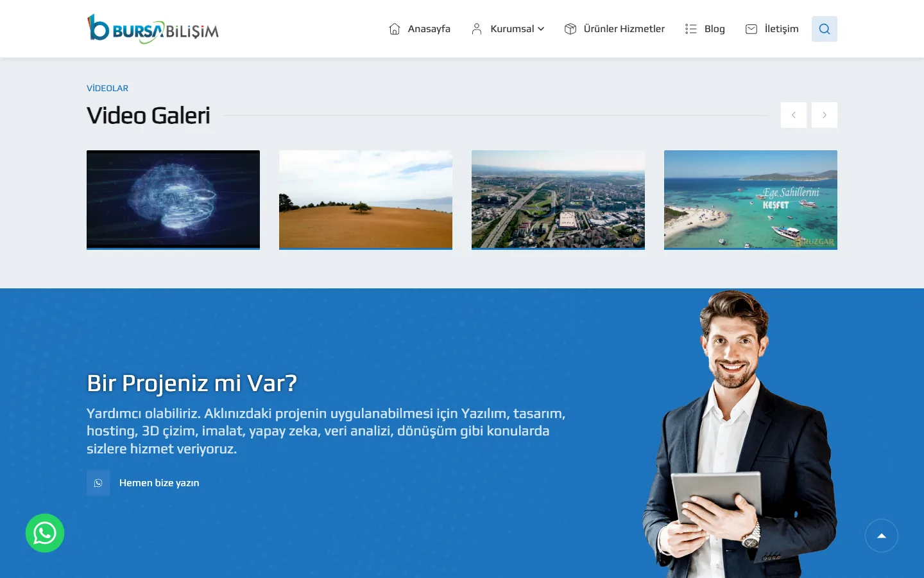
Task: Click the home icon beside Anasayfa
Action: tap(395, 29)
